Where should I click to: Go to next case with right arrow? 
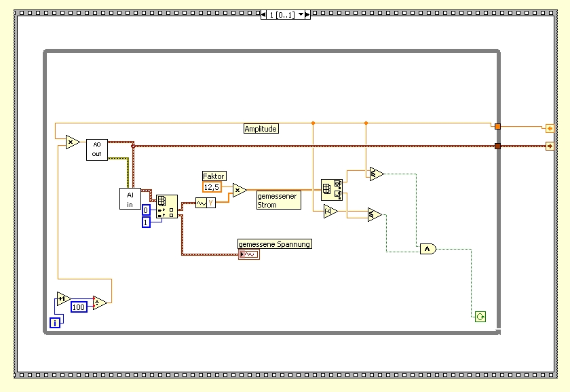307,14
